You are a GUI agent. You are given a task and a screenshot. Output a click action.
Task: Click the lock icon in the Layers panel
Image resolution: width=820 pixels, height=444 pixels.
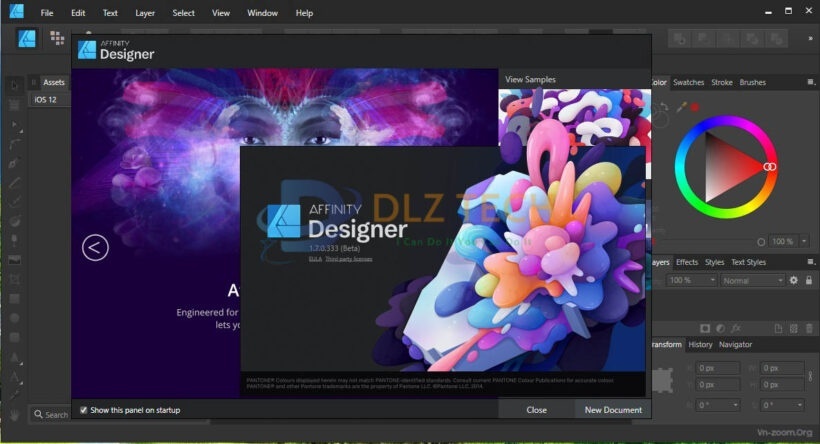[x=808, y=280]
